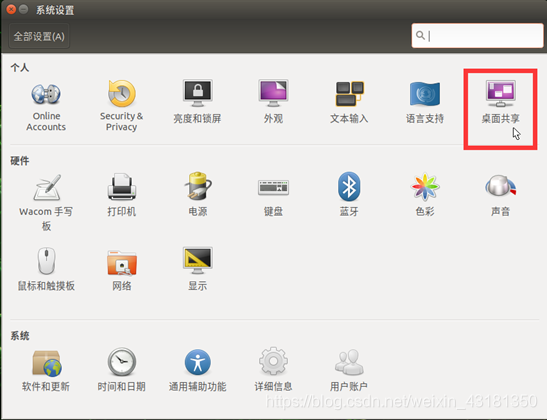547x420 pixels.
Task: Open 语言支持 (Language Support) settings
Action: [425, 102]
